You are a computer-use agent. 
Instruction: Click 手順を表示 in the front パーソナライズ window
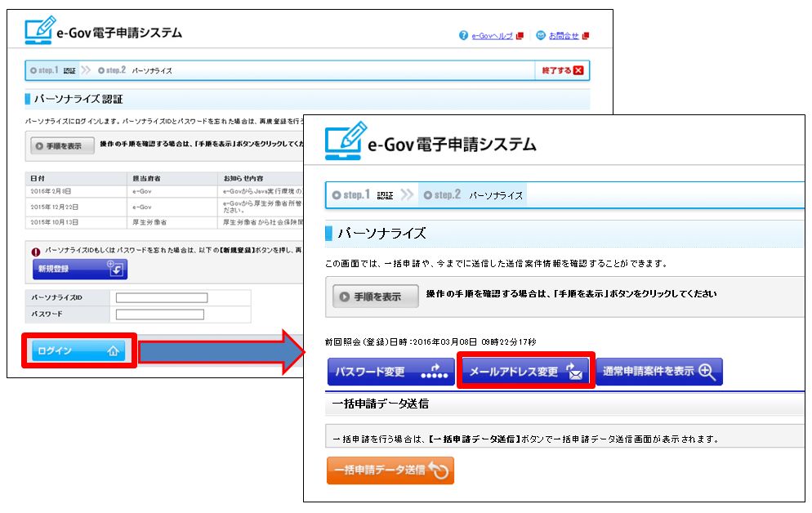(x=375, y=297)
